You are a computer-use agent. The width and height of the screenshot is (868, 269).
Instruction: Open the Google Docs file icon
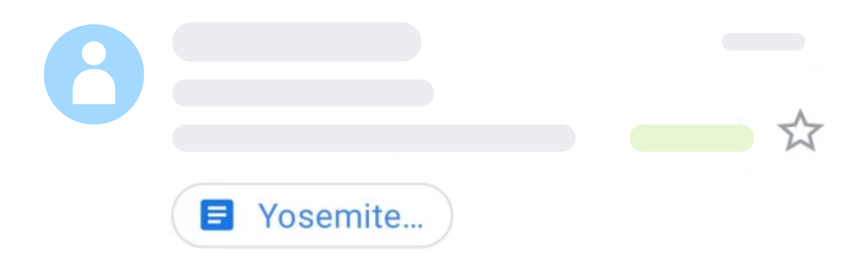tap(217, 215)
